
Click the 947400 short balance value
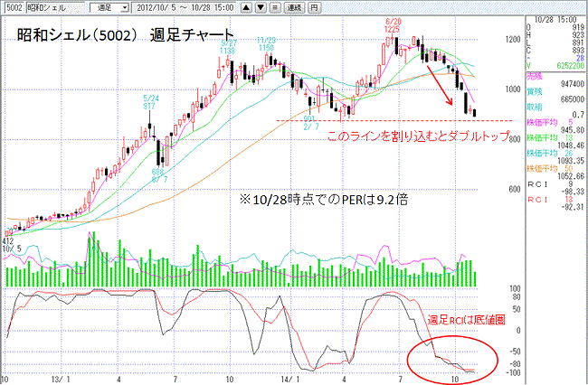pyautogui.click(x=573, y=84)
